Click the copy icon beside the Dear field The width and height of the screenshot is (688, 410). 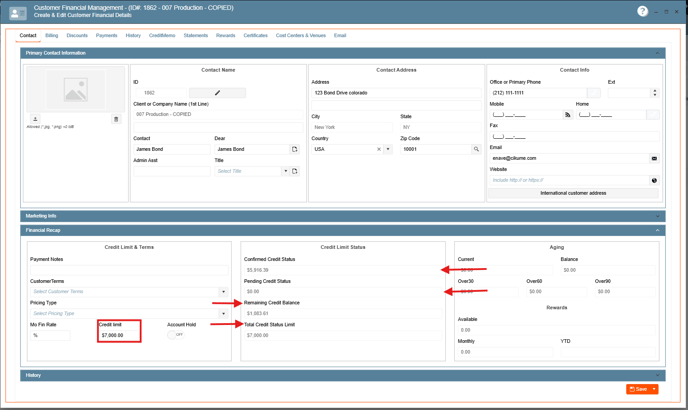pyautogui.click(x=294, y=149)
